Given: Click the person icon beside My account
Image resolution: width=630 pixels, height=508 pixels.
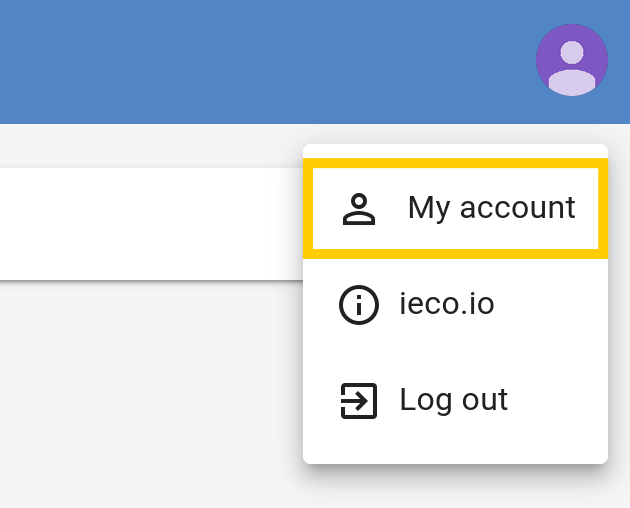Looking at the screenshot, I should click(x=359, y=209).
